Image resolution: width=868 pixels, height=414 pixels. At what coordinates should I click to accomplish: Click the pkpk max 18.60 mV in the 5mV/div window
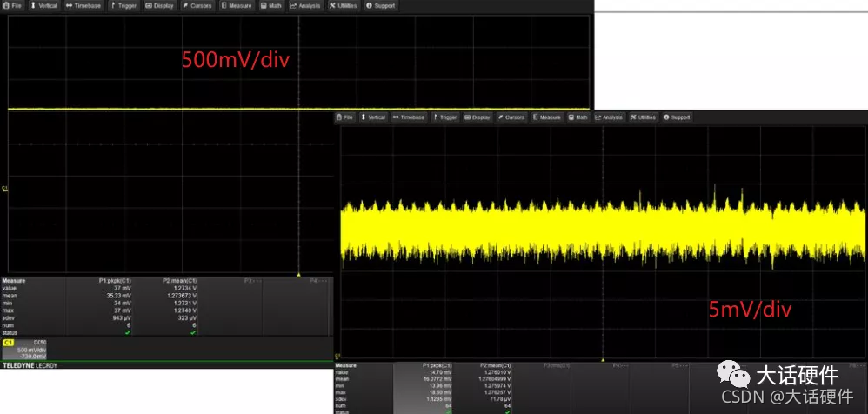442,392
